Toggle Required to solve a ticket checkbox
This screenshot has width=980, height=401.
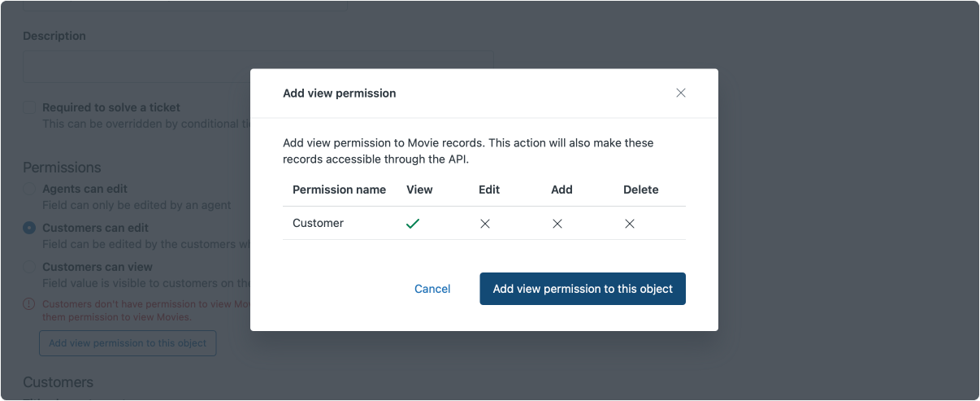pos(29,107)
